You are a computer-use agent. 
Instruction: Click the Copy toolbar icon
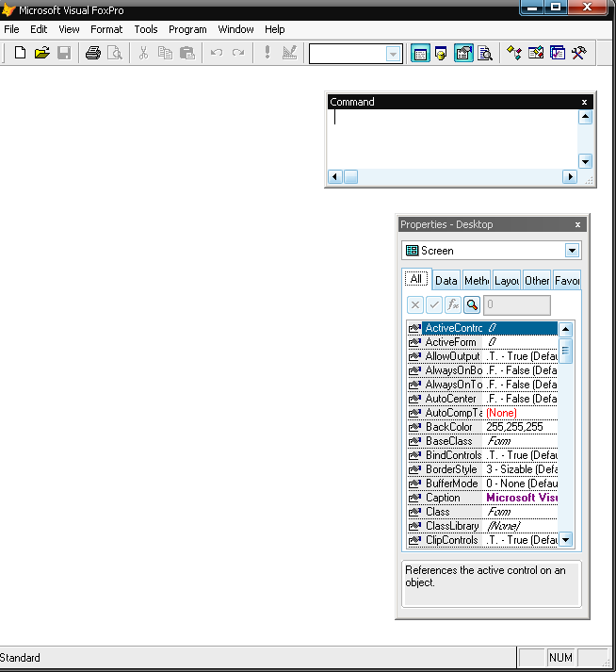[166, 53]
